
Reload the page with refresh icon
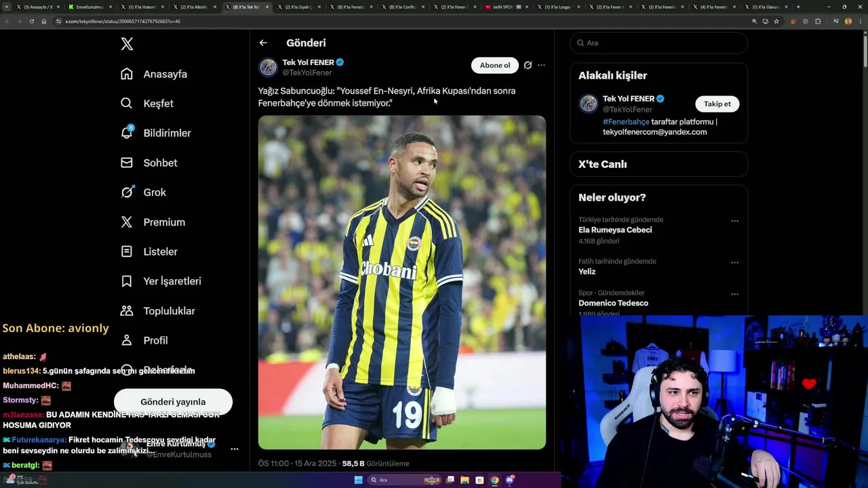click(31, 21)
